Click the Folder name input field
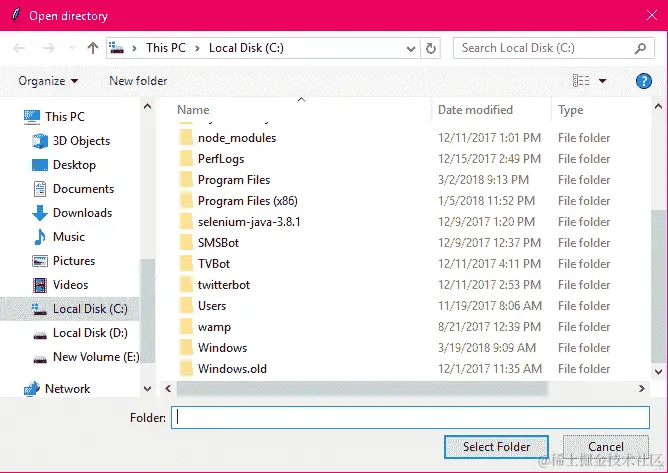Viewport: 668px width, 473px height. point(410,417)
